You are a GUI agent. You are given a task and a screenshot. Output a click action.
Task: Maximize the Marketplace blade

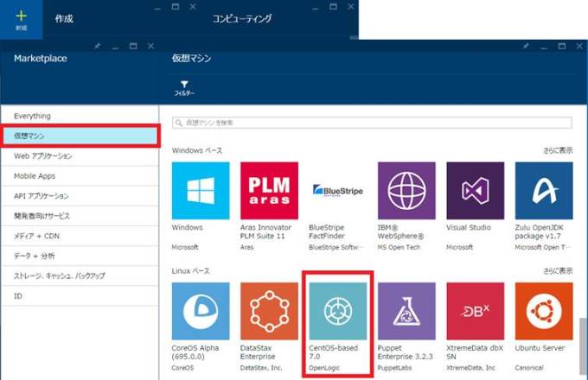pos(133,46)
